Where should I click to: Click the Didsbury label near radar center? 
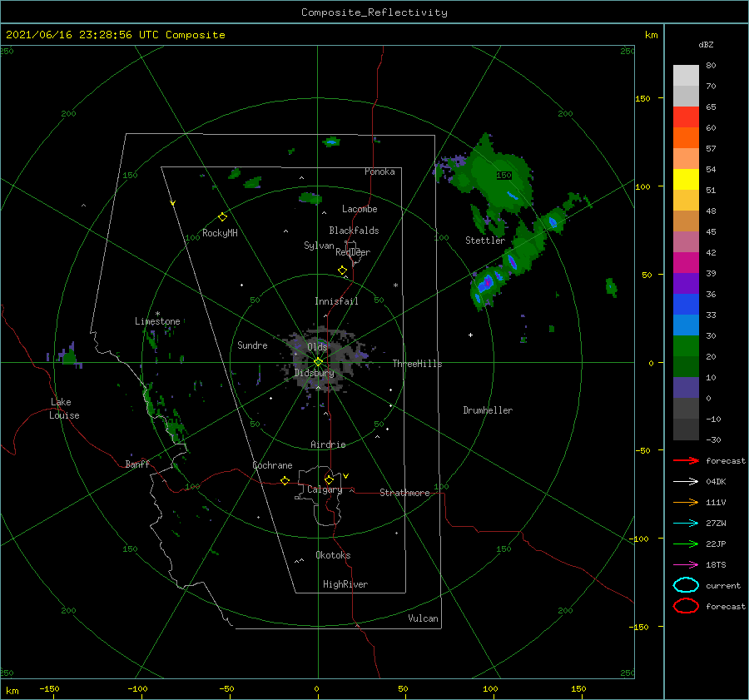click(x=314, y=373)
